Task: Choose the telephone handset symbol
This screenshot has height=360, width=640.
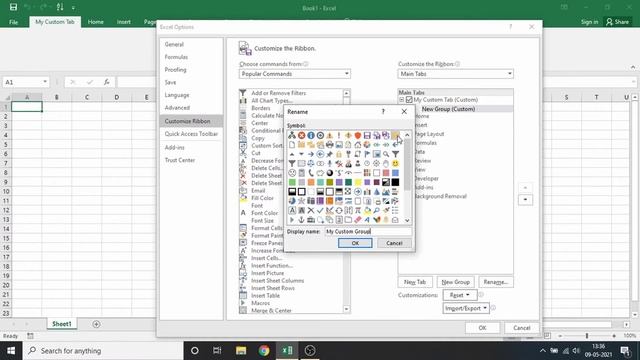Action: point(311,173)
